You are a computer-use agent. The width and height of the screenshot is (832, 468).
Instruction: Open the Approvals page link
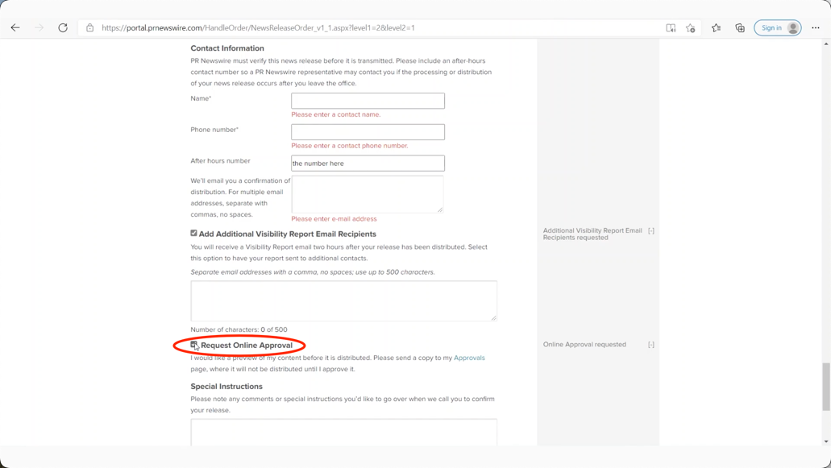(x=469, y=357)
